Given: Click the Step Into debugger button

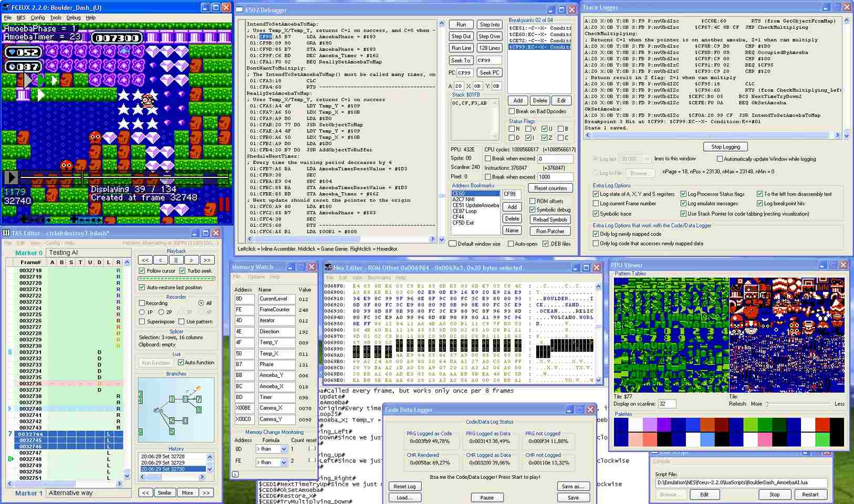Looking at the screenshot, I should (490, 25).
